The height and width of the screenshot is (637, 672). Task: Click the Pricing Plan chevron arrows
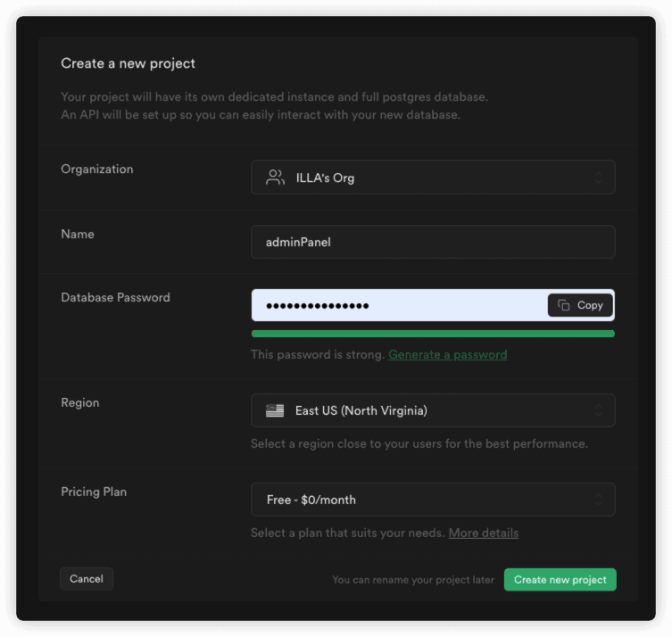(x=598, y=500)
